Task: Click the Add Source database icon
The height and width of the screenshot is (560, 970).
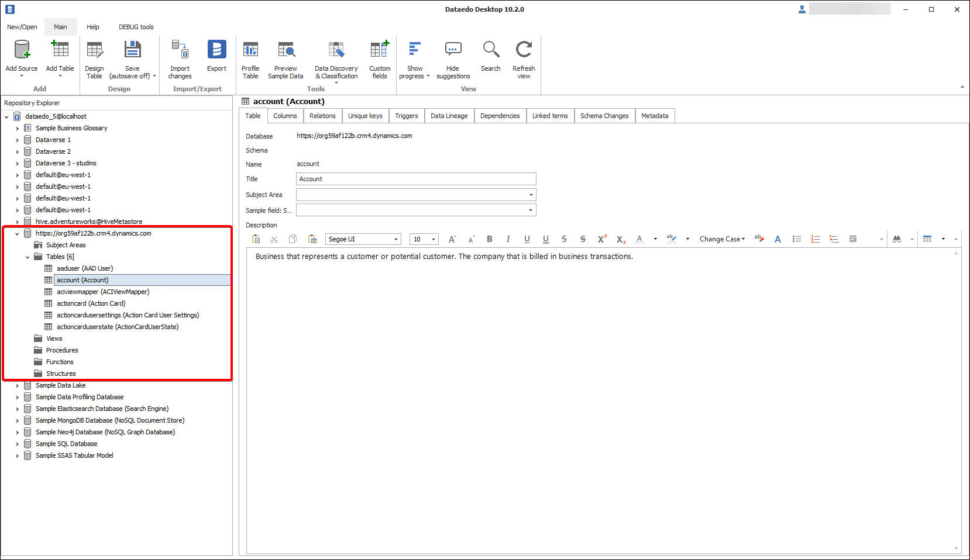Action: [x=22, y=50]
